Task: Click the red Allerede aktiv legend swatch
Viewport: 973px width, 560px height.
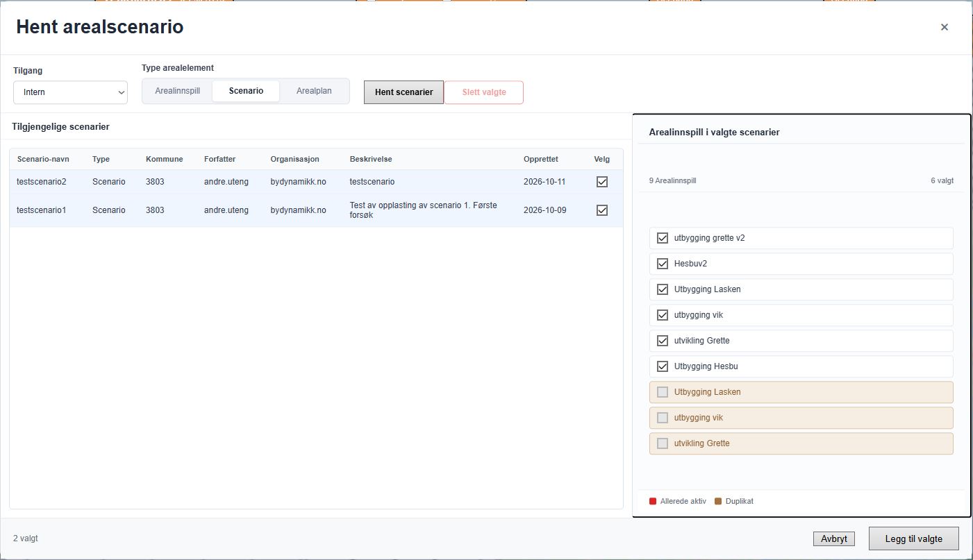Action: pos(653,501)
